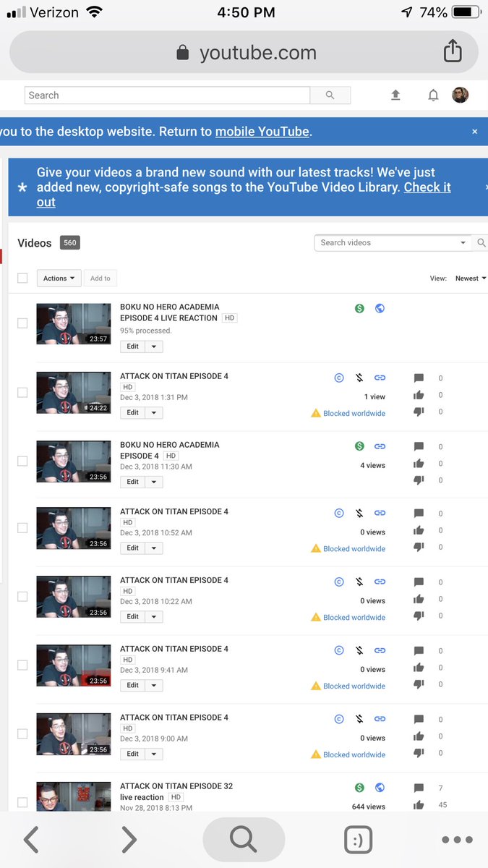Open thumbnail of 23:57 Boku live reaction
This screenshot has height=868, width=488.
pyautogui.click(x=74, y=324)
